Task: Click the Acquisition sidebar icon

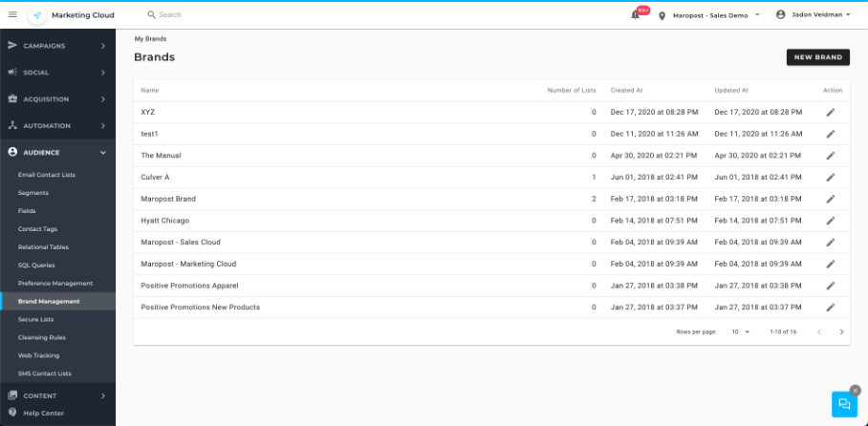Action: (12, 99)
